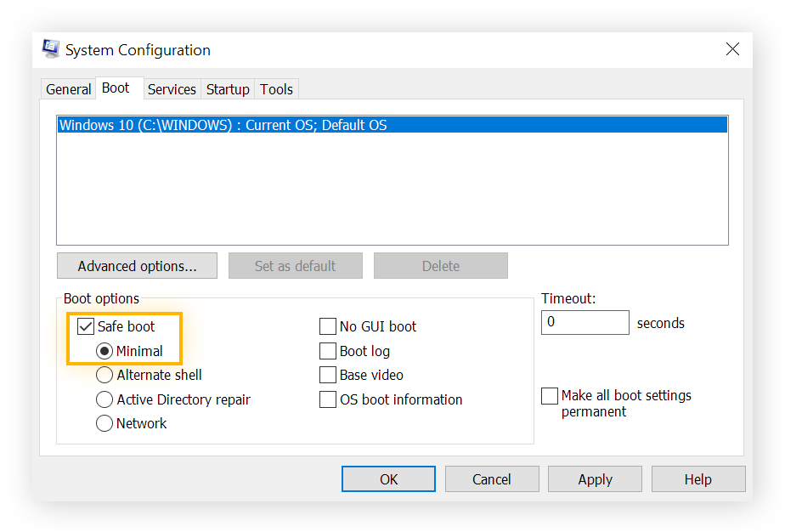Screen dimensions: 785x532
Task: Open the Tools tab
Action: click(x=276, y=88)
